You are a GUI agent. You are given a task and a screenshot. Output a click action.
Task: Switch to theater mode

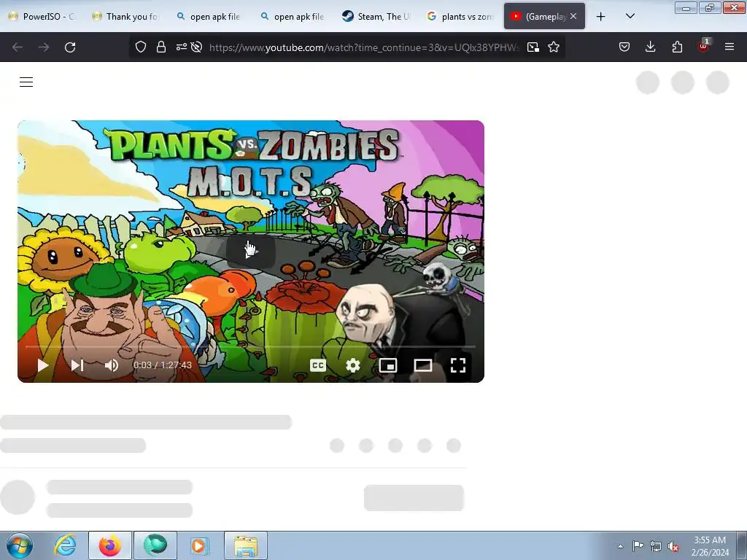coord(423,365)
